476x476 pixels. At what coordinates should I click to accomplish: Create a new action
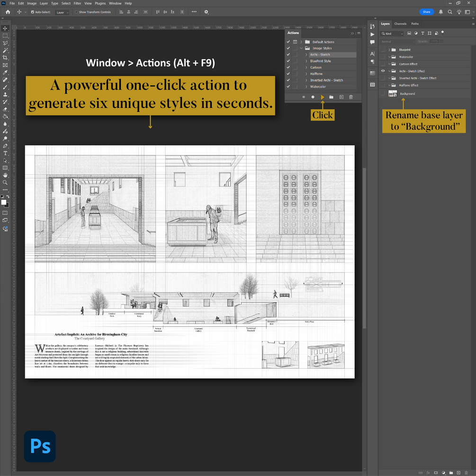pos(341,97)
